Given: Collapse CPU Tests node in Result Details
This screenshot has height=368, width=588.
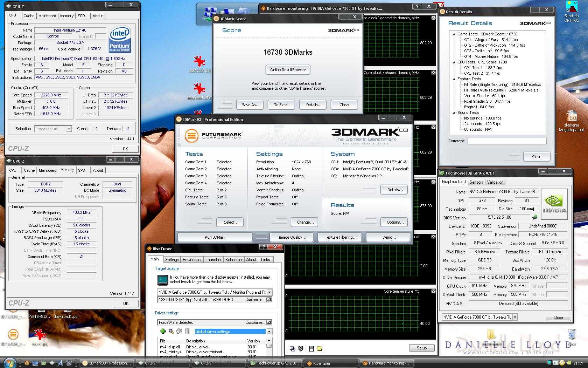Looking at the screenshot, I should coord(454,62).
